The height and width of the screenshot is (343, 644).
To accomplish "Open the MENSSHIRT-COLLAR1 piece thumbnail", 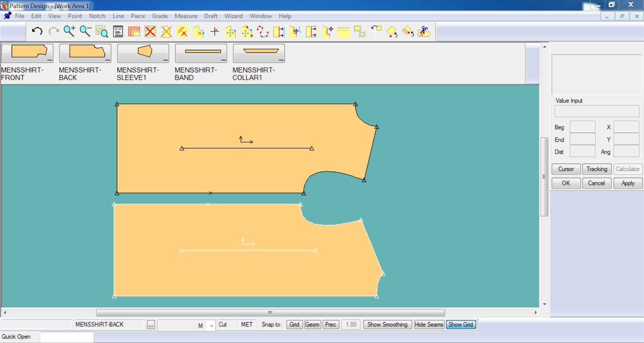I will [x=259, y=53].
